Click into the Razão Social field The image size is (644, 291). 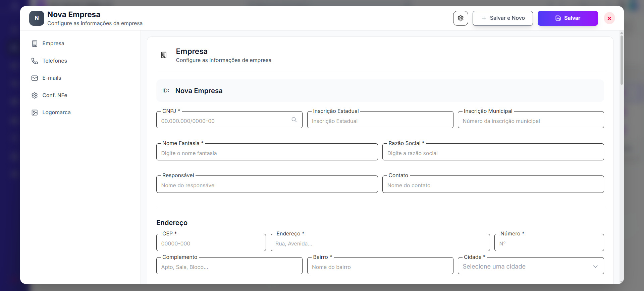pyautogui.click(x=493, y=153)
